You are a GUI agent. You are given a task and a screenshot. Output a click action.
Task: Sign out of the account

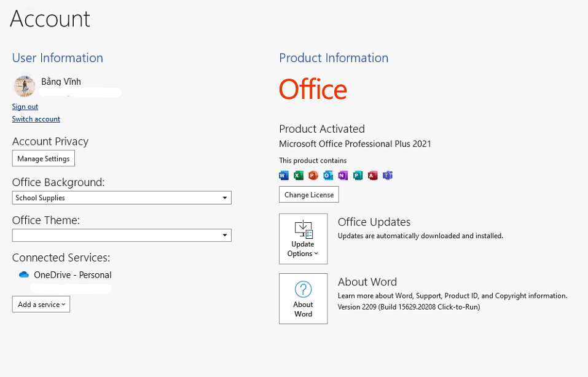25,106
